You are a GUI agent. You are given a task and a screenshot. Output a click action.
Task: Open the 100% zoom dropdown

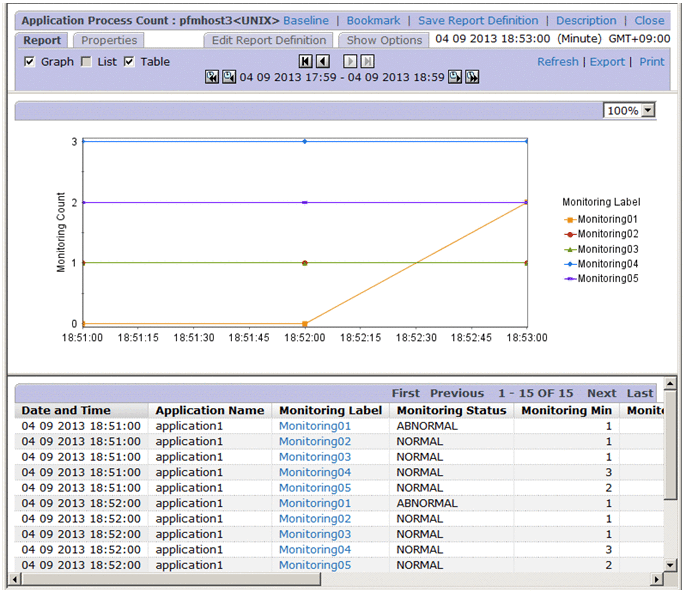pos(647,110)
